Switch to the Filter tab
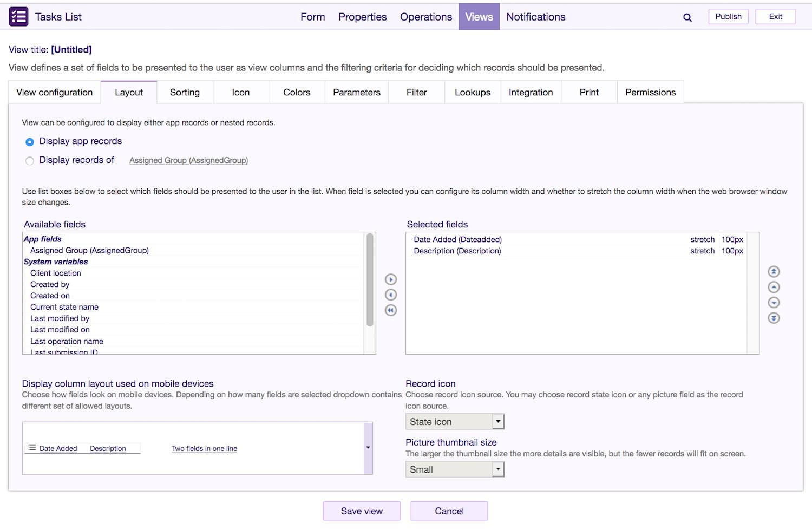Image resolution: width=812 pixels, height=529 pixels. pos(417,92)
